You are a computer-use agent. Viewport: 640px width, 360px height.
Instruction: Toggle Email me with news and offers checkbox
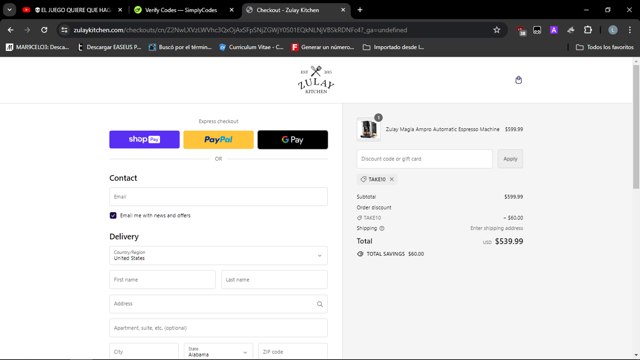113,216
